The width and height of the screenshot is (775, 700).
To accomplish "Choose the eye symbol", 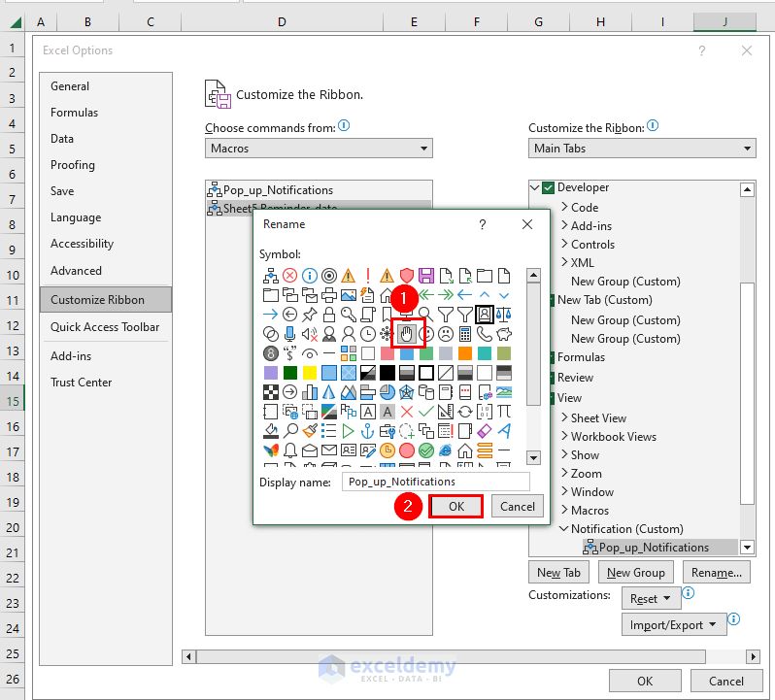I will point(310,353).
